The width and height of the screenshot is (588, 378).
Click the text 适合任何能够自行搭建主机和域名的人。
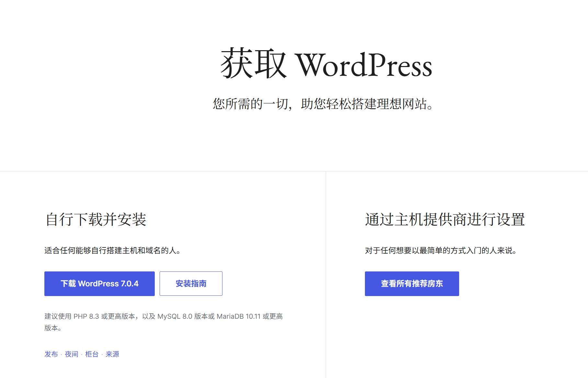click(x=112, y=250)
